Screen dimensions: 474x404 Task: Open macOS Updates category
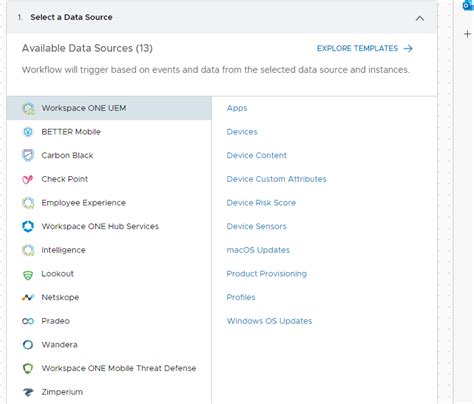[258, 250]
